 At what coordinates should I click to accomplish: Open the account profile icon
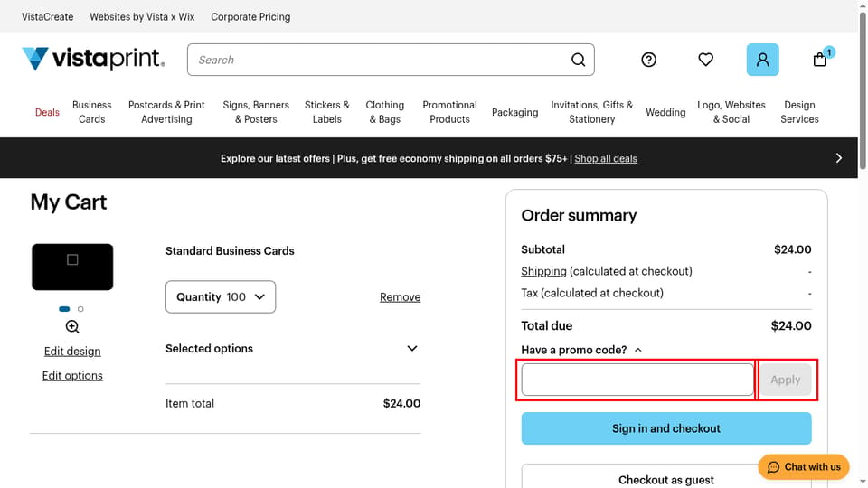coord(762,60)
